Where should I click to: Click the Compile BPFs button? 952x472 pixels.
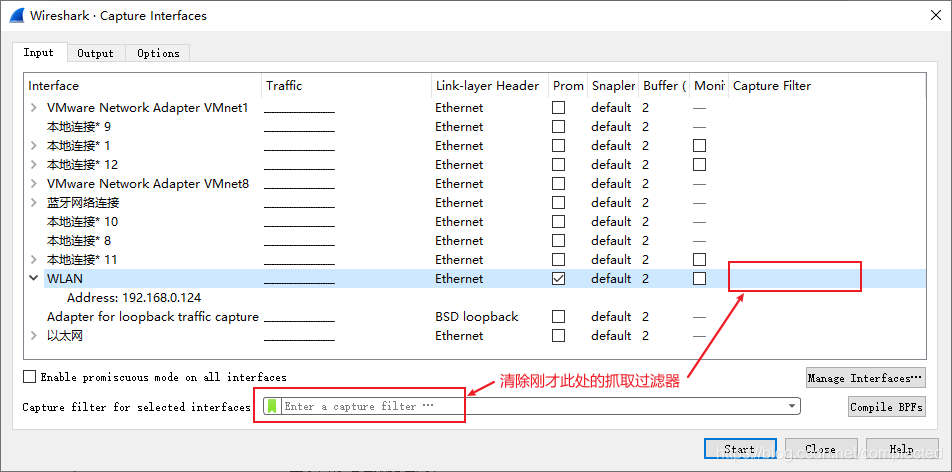click(x=886, y=407)
